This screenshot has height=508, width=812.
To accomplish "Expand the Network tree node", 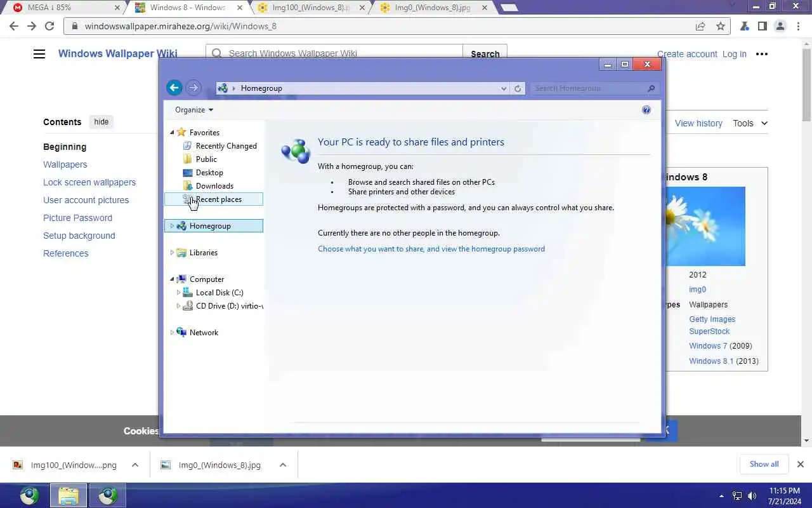I will pos(172,333).
